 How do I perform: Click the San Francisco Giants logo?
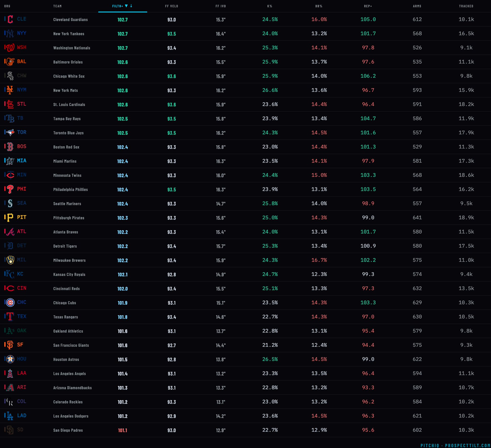(x=10, y=345)
